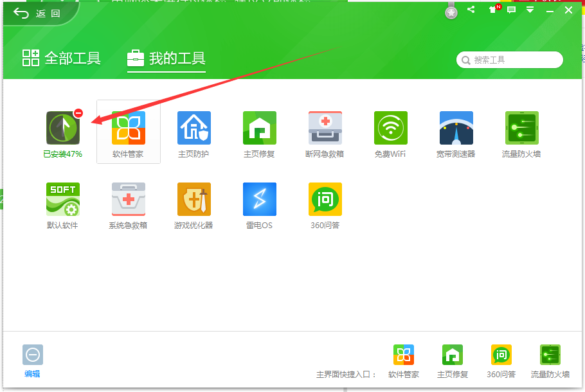Start the 免费WiFi tool
Screen dimensions: 585x392
point(390,128)
